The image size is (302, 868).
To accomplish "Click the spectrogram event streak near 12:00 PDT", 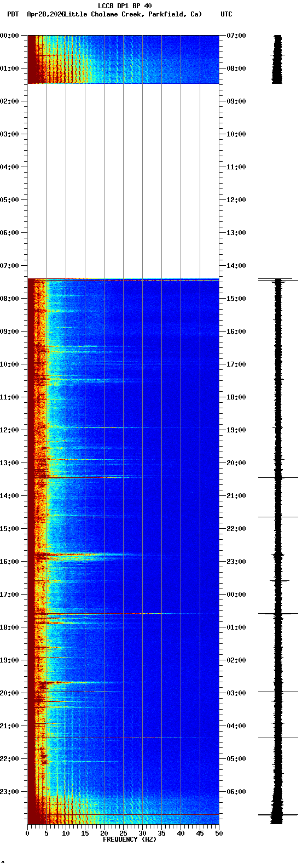I will pyautogui.click(x=98, y=427).
